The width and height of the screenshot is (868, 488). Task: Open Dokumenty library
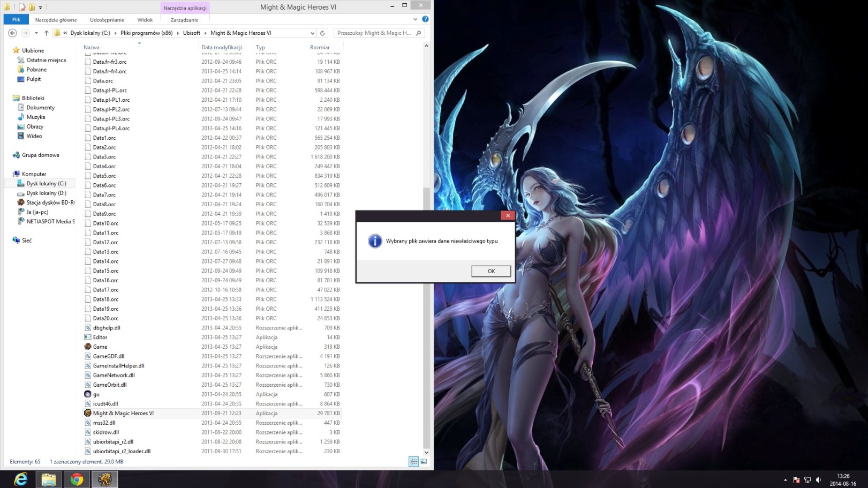[40, 108]
